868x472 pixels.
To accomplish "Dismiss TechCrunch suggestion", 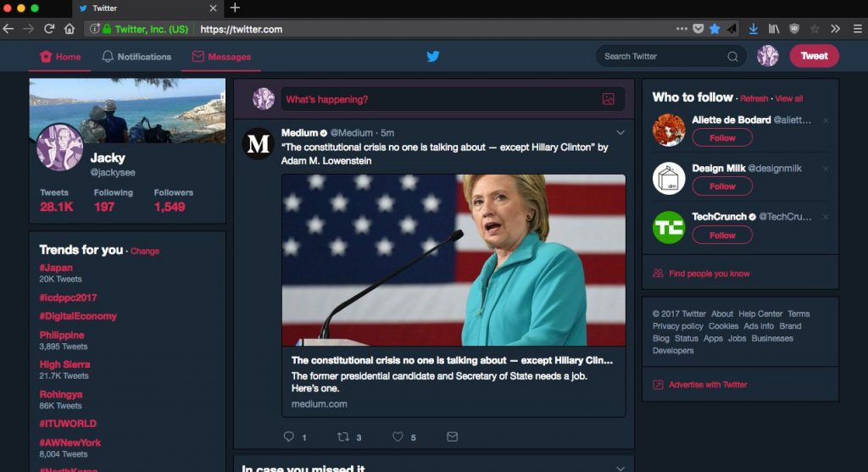I will click(826, 217).
